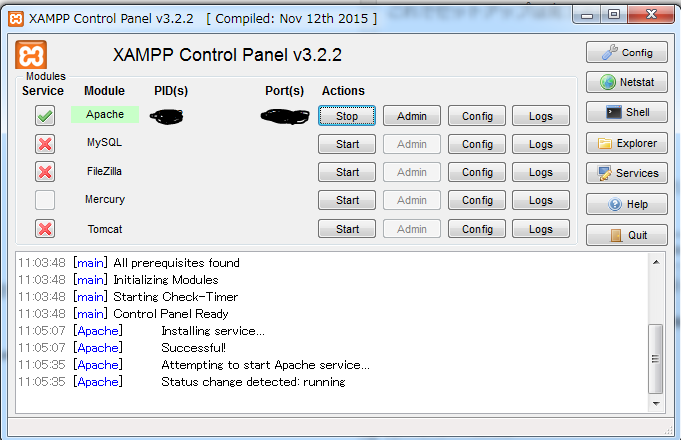Select the MySQL module label
This screenshot has width=681, height=440.
[104, 142]
